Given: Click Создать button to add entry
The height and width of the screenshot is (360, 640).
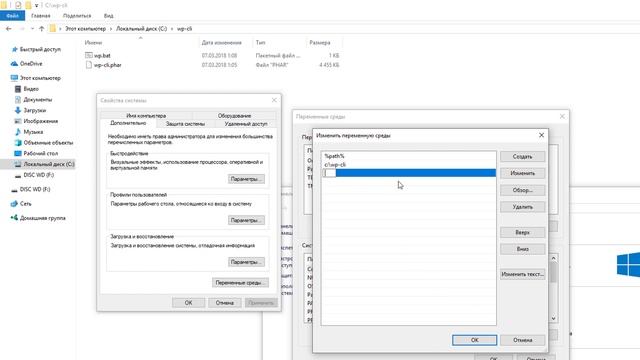Looking at the screenshot, I should pyautogui.click(x=522, y=157).
